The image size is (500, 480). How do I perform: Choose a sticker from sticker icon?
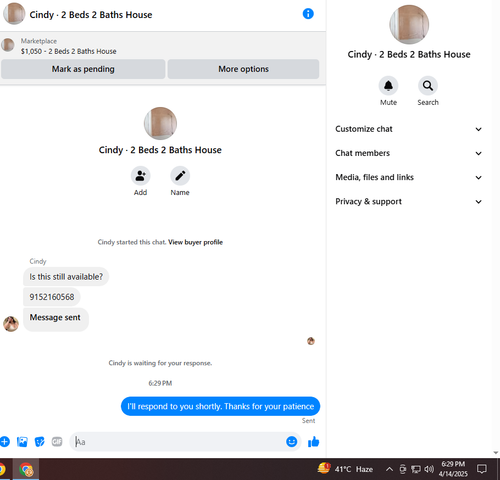click(40, 442)
